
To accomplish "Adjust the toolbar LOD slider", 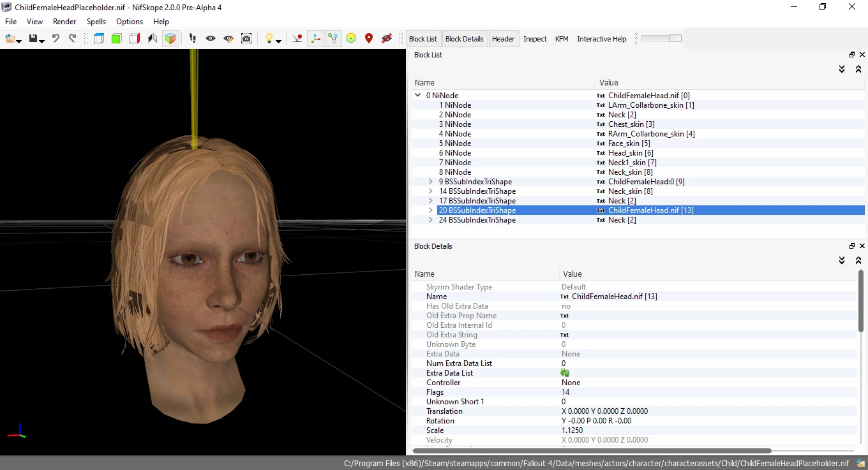I will (x=662, y=39).
